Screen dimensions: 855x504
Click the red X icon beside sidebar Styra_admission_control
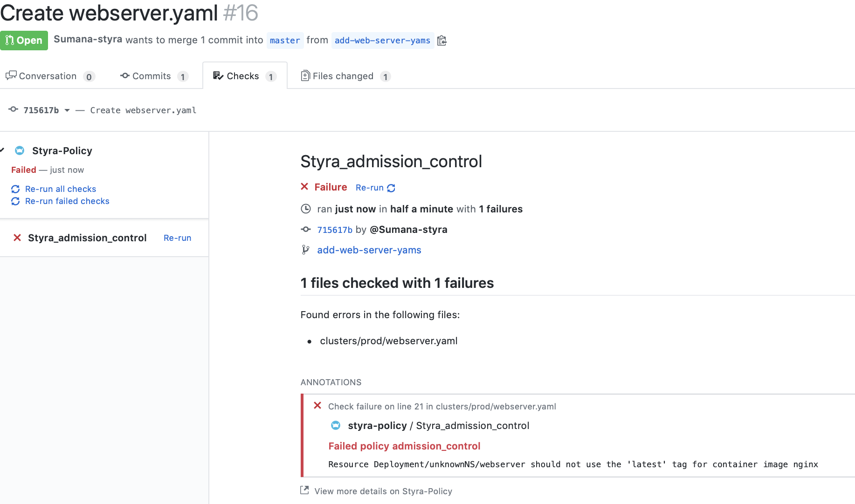point(17,238)
